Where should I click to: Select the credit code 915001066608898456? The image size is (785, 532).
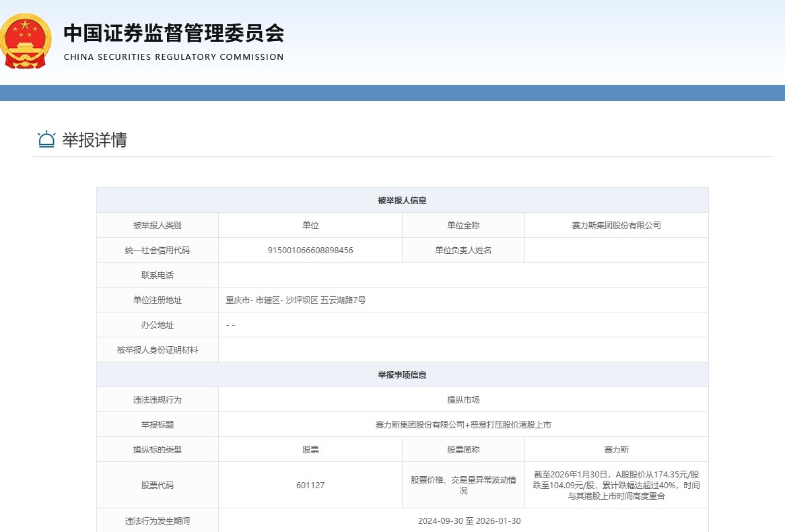click(310, 251)
